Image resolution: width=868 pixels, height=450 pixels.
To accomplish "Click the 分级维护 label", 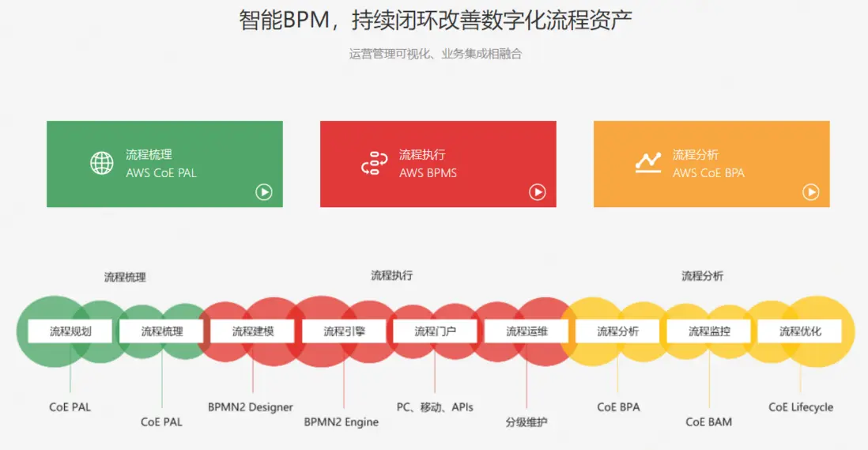I will [526, 422].
